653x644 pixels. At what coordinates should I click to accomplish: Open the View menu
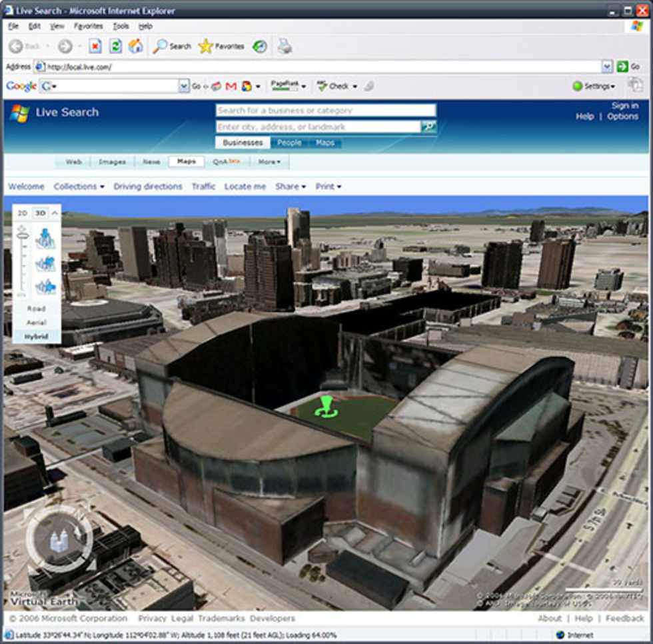pyautogui.click(x=57, y=26)
